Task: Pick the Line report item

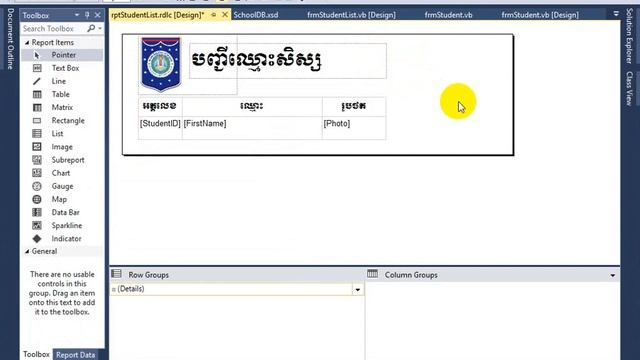Action: (x=62, y=81)
